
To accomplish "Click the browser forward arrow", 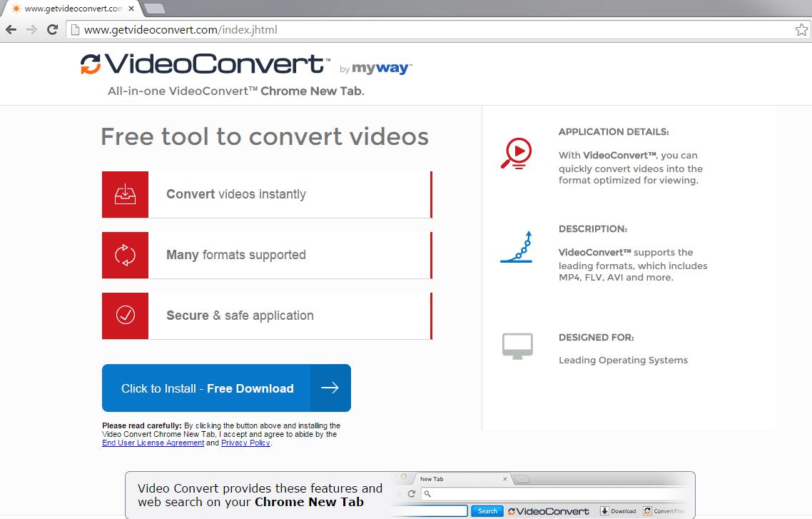I will (31, 29).
